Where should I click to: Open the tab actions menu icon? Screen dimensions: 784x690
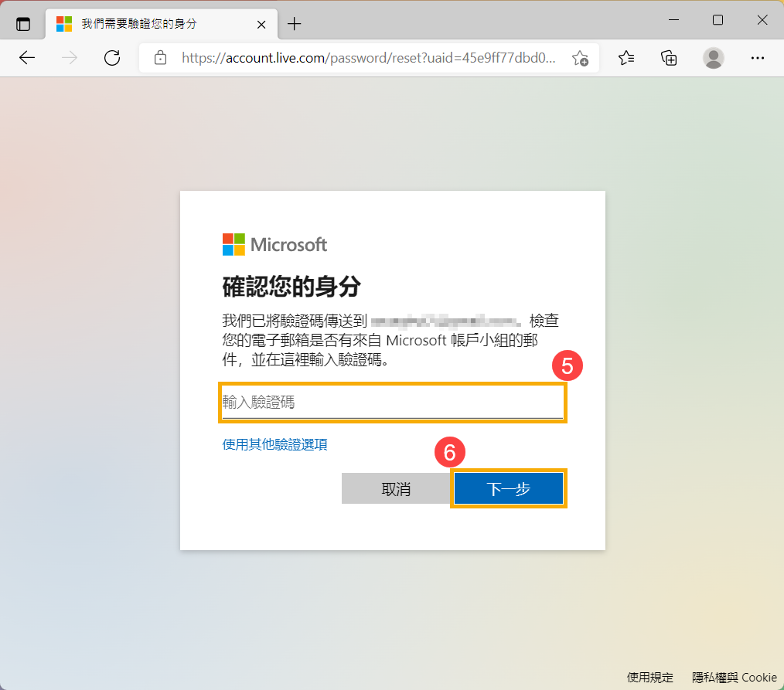point(23,24)
